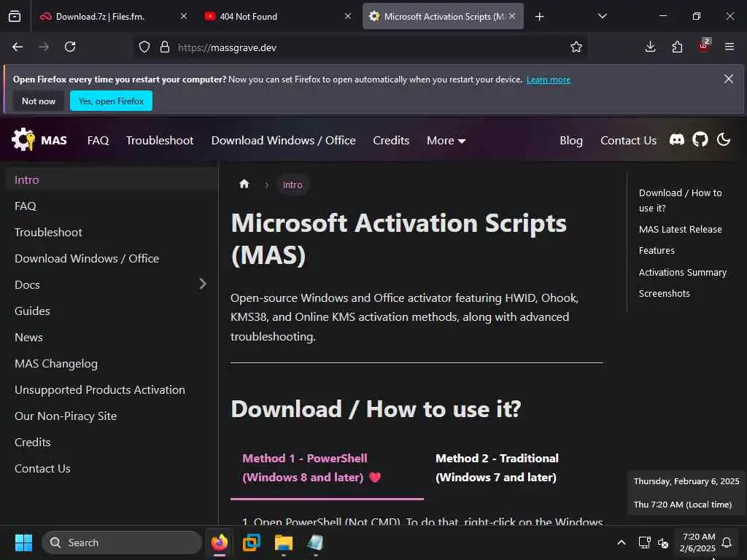Jump to Screenshots in table of contents

(664, 293)
